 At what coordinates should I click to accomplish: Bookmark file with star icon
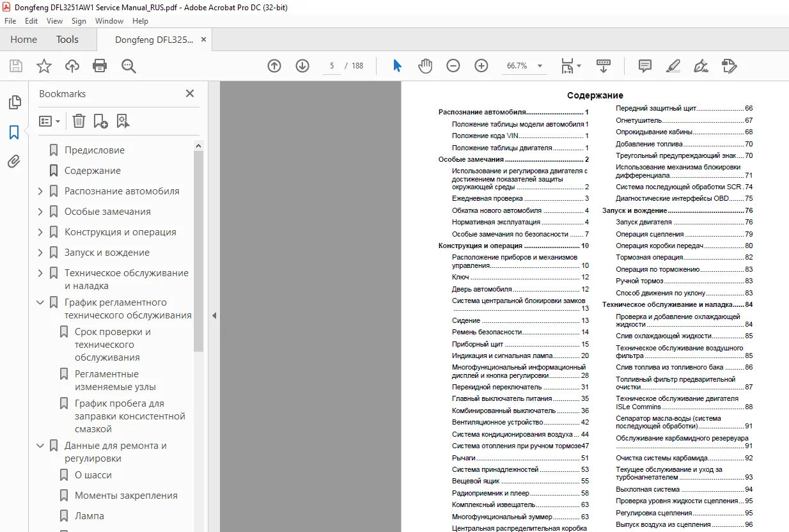[x=43, y=66]
